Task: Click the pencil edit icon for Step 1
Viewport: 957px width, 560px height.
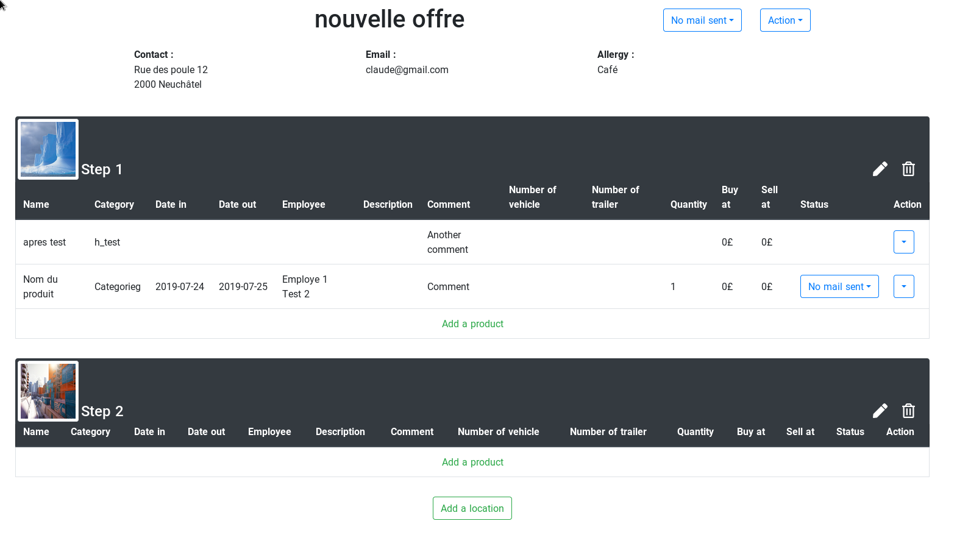Action: coord(880,169)
